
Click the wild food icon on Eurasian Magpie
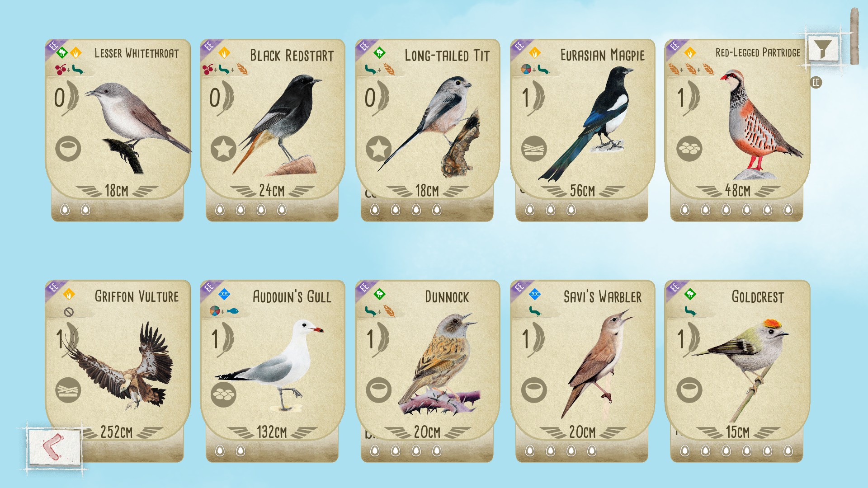[x=526, y=70]
